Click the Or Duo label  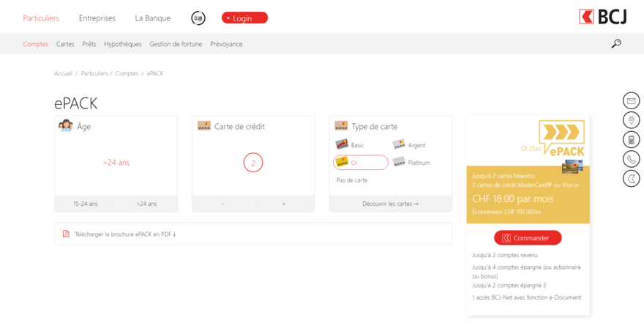tap(531, 149)
